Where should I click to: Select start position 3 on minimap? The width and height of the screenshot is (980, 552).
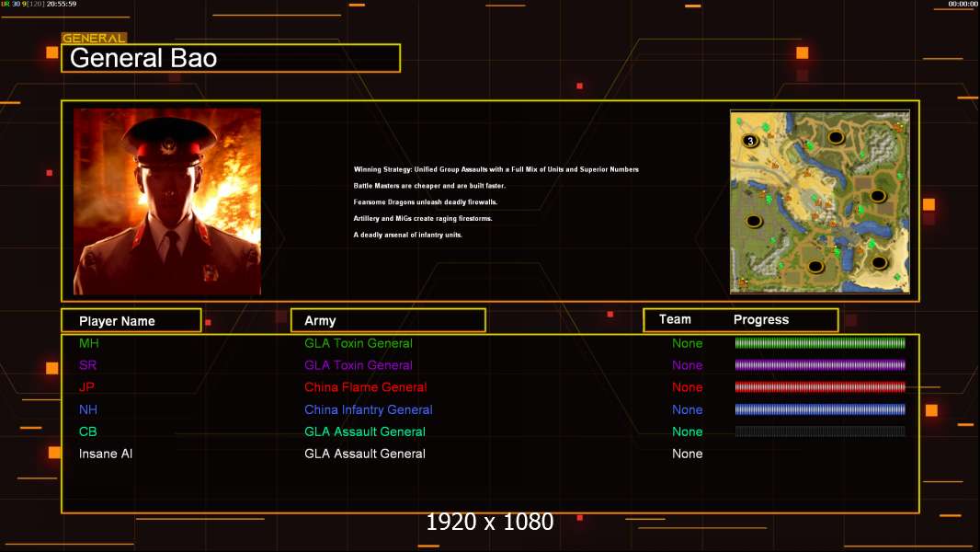(x=750, y=141)
